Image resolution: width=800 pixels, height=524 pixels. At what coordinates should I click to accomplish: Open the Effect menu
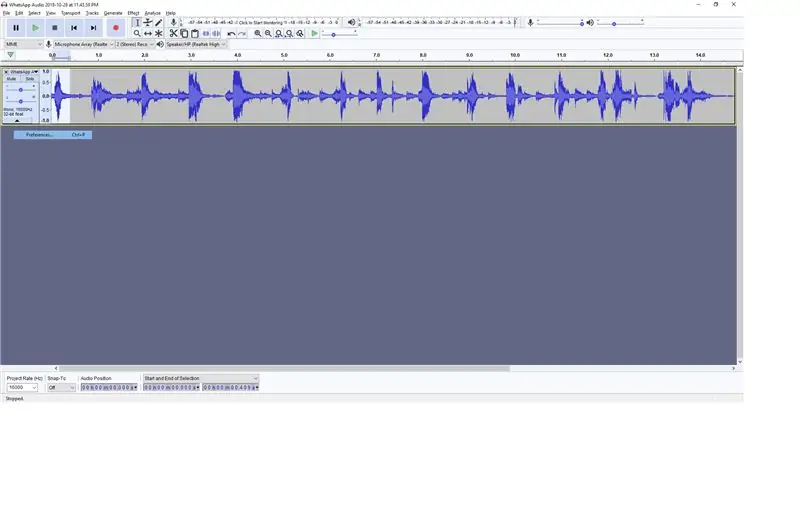133,13
